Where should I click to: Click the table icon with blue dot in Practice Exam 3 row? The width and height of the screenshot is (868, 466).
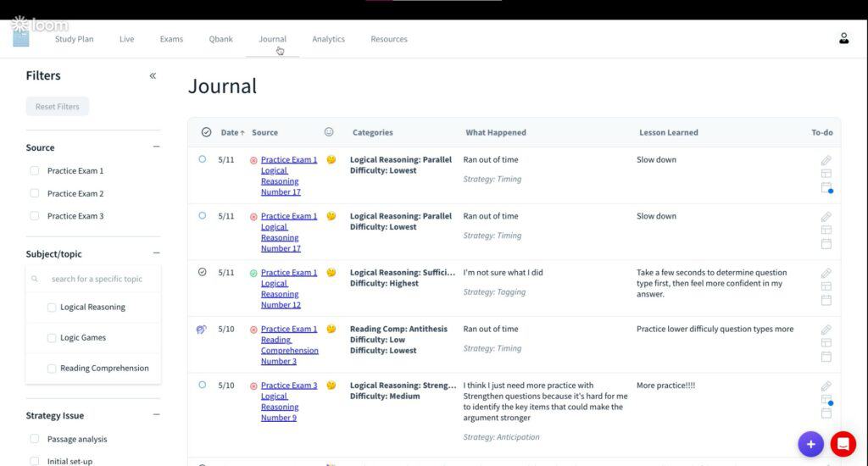[x=826, y=400]
